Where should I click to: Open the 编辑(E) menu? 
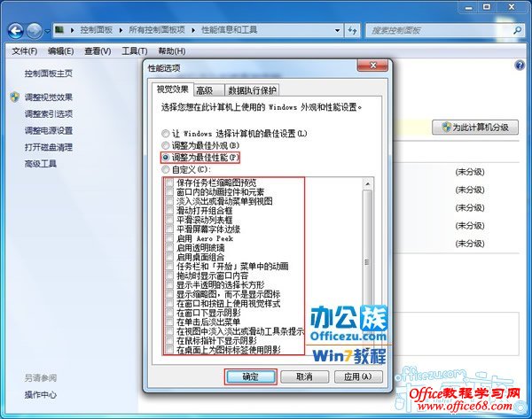60,51
